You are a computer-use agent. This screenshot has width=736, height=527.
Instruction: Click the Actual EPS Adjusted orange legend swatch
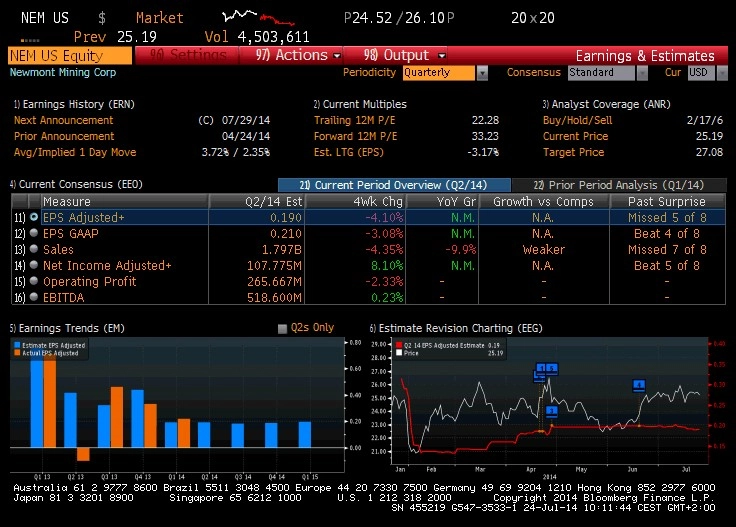[x=17, y=353]
